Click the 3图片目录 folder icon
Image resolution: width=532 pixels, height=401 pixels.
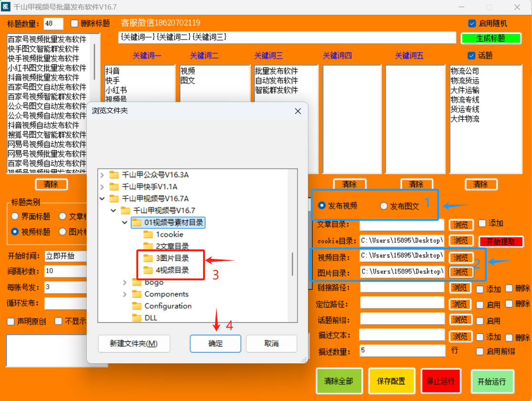(x=148, y=258)
